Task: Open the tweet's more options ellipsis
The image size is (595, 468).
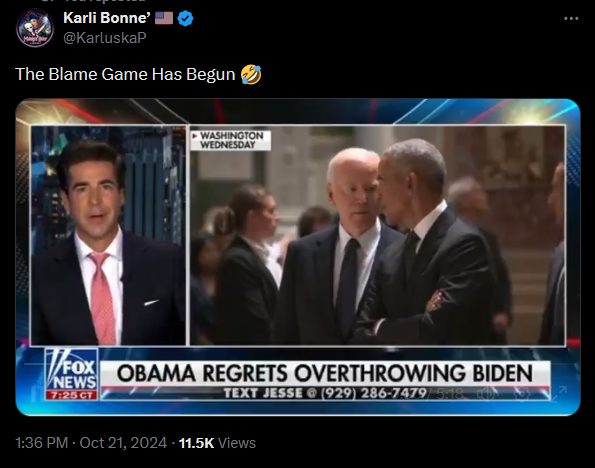Action: click(x=571, y=18)
